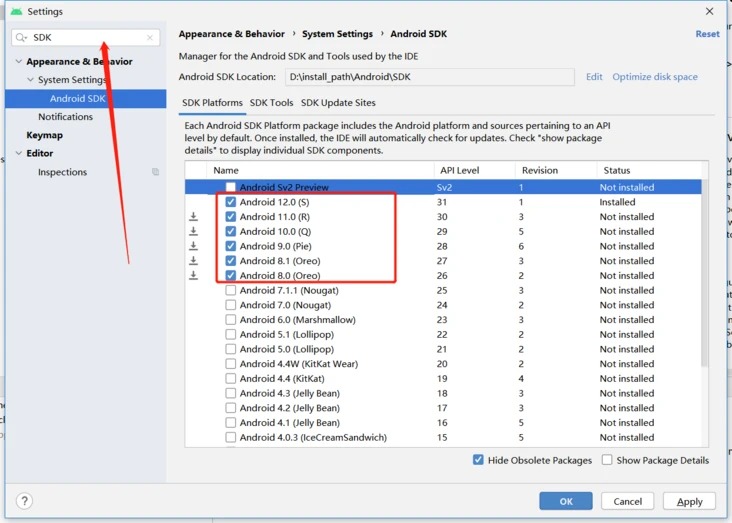Image resolution: width=732 pixels, height=523 pixels.
Task: Click the Reset link
Action: tap(707, 34)
